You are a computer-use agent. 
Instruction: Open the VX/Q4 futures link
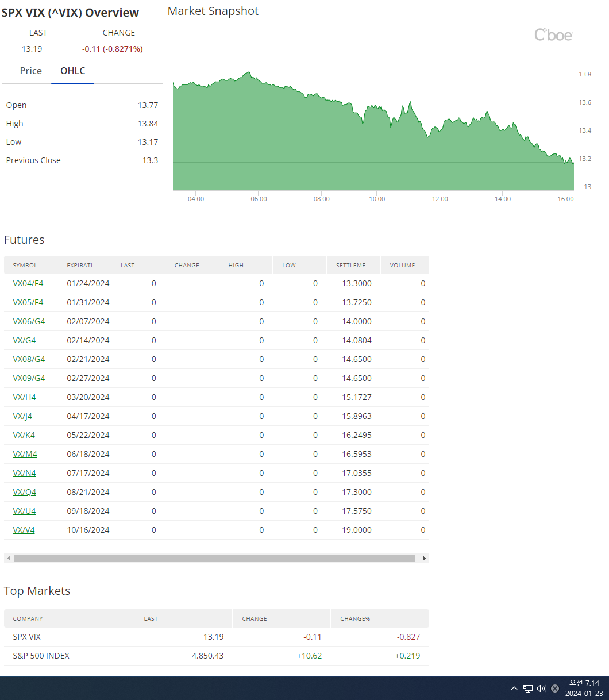24,492
